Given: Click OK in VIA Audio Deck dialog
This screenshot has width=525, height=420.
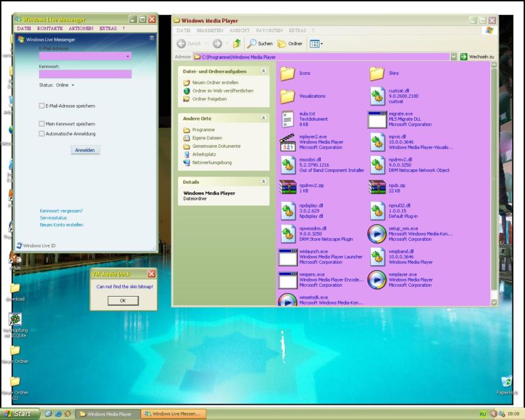Looking at the screenshot, I should [x=123, y=301].
